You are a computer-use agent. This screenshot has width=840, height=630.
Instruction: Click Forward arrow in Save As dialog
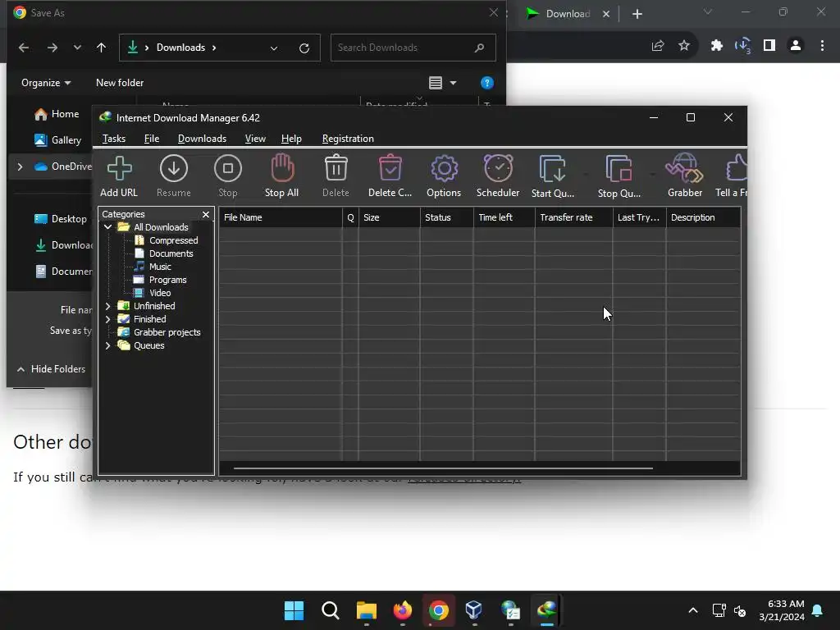pyautogui.click(x=52, y=48)
